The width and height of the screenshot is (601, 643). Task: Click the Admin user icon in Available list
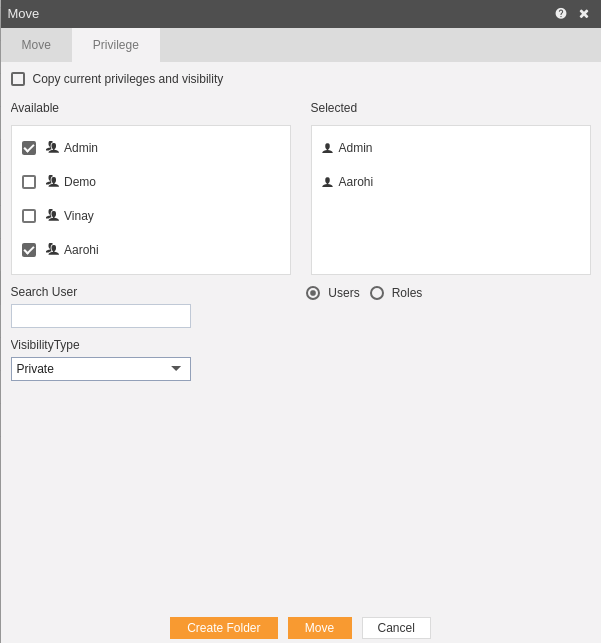click(x=52, y=147)
